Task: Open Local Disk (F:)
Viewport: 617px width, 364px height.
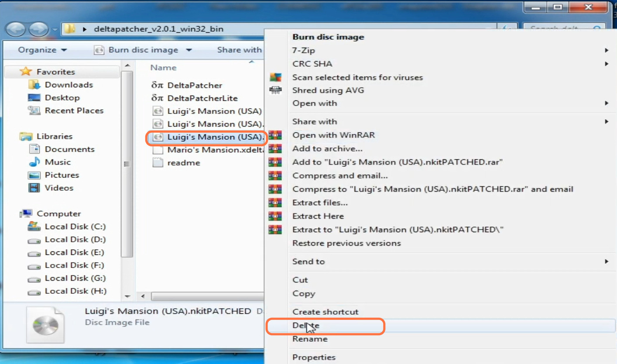Action: coord(75,265)
